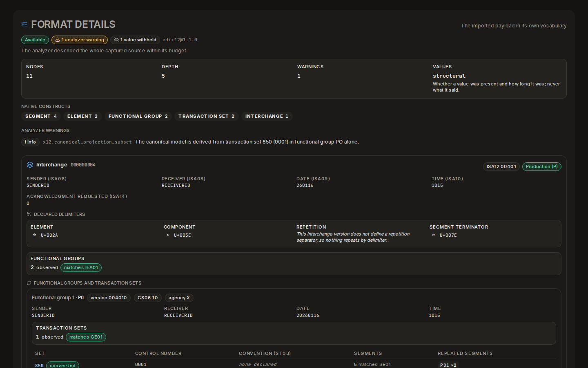588x368 pixels.
Task: Click the date value 260116
Action: (305, 186)
